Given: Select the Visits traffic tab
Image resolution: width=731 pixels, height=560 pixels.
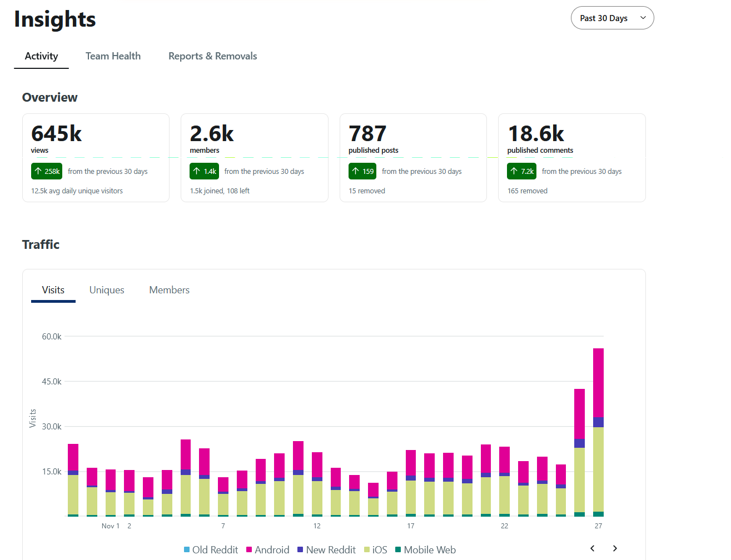Looking at the screenshot, I should 53,290.
